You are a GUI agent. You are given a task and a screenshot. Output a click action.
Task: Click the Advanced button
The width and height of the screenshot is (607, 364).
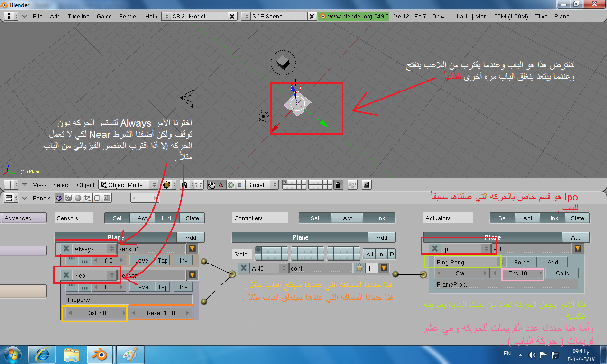[24, 218]
